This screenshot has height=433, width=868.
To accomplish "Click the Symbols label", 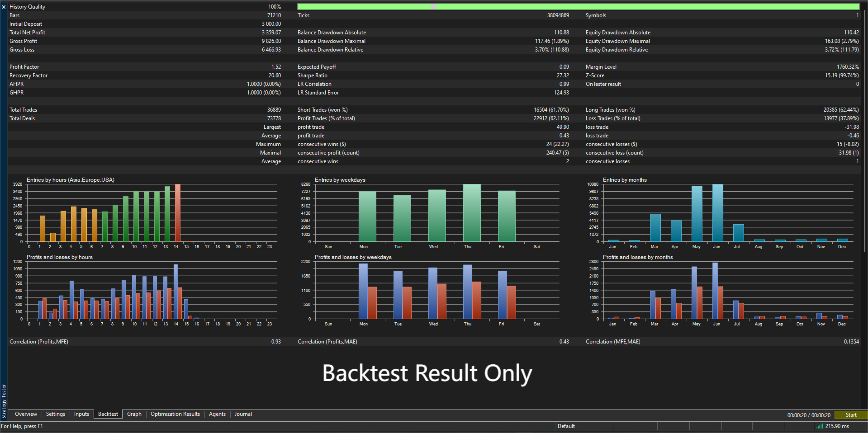I will tap(596, 15).
